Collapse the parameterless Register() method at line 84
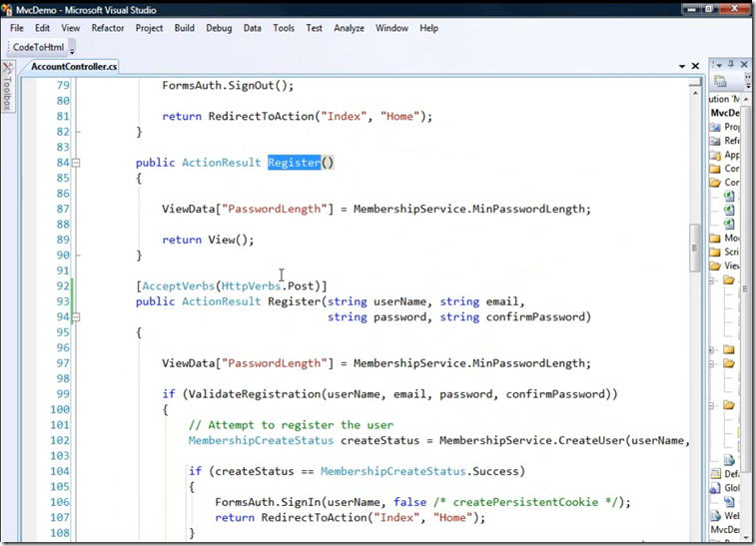Screen dimensions: 756x546 [76, 163]
